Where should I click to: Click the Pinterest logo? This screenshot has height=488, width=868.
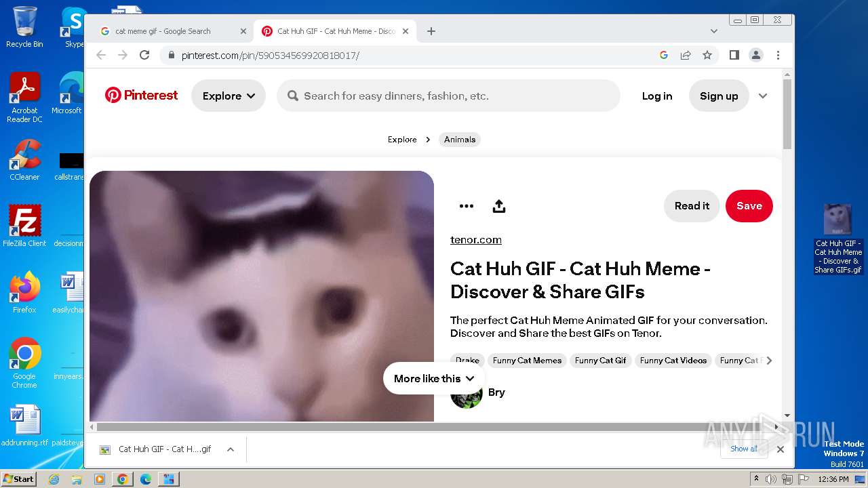[x=141, y=96]
